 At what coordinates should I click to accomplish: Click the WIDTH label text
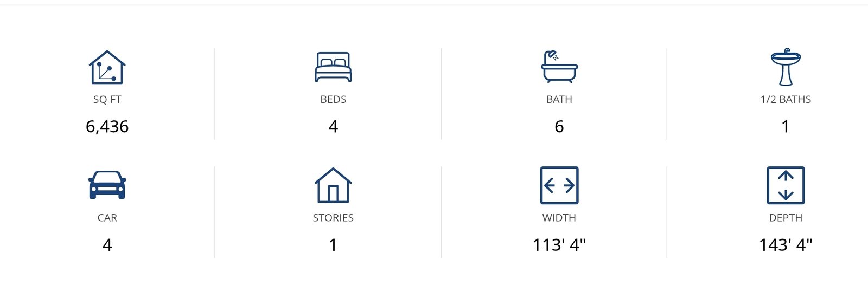tap(559, 218)
